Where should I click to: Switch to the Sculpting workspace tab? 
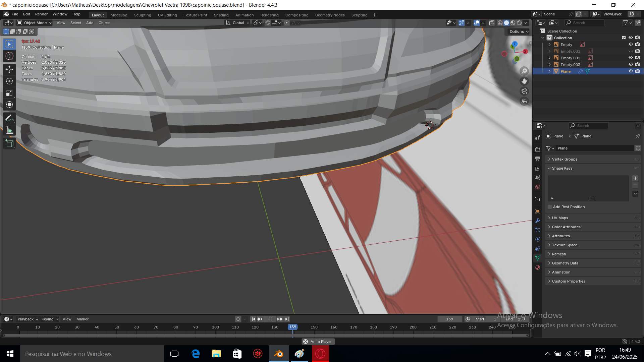[143, 15]
